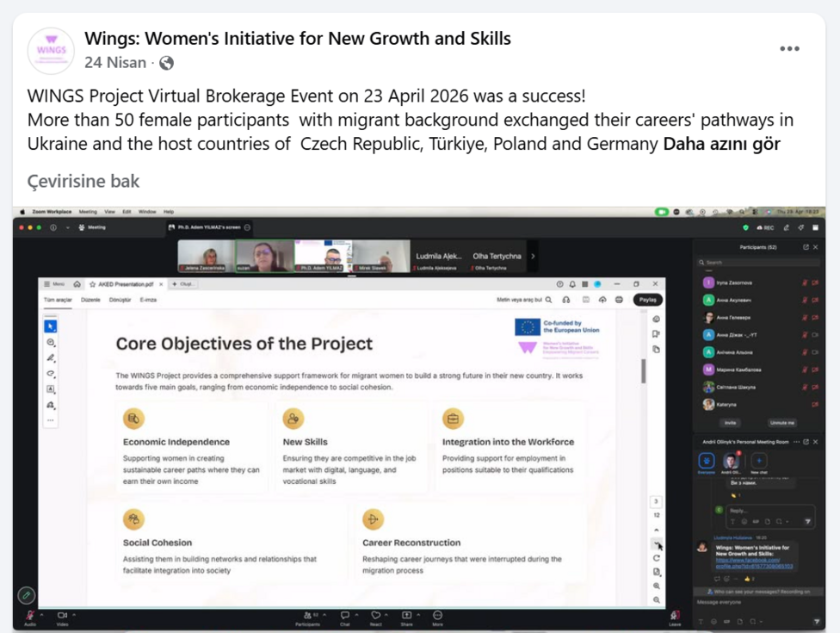The width and height of the screenshot is (840, 633).
Task: Open the Participants button in Zoom toolbar
Action: coord(308,617)
